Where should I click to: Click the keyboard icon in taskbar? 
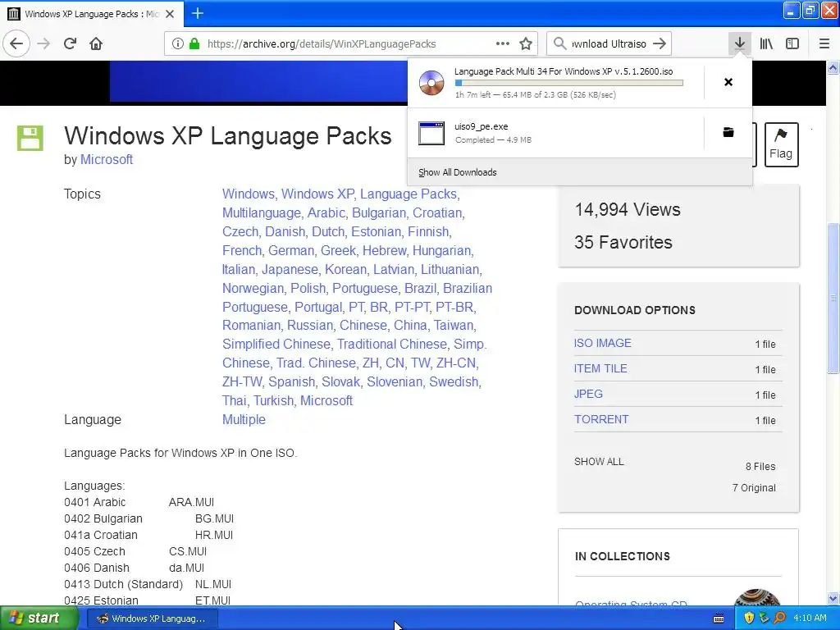click(719, 619)
